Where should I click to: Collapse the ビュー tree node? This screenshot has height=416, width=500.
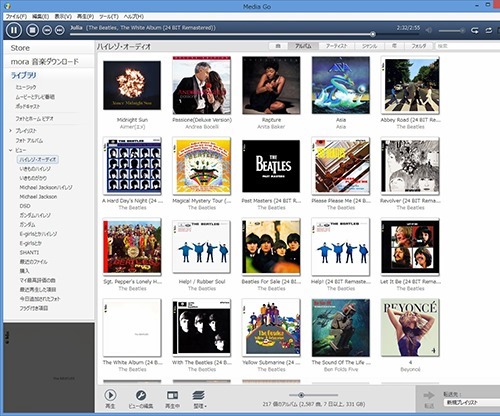(x=11, y=150)
